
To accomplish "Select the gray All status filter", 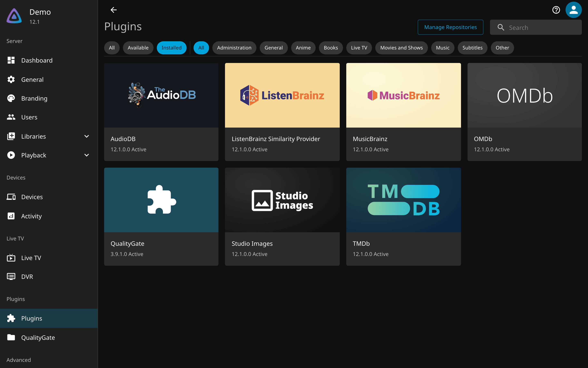I will (112, 48).
